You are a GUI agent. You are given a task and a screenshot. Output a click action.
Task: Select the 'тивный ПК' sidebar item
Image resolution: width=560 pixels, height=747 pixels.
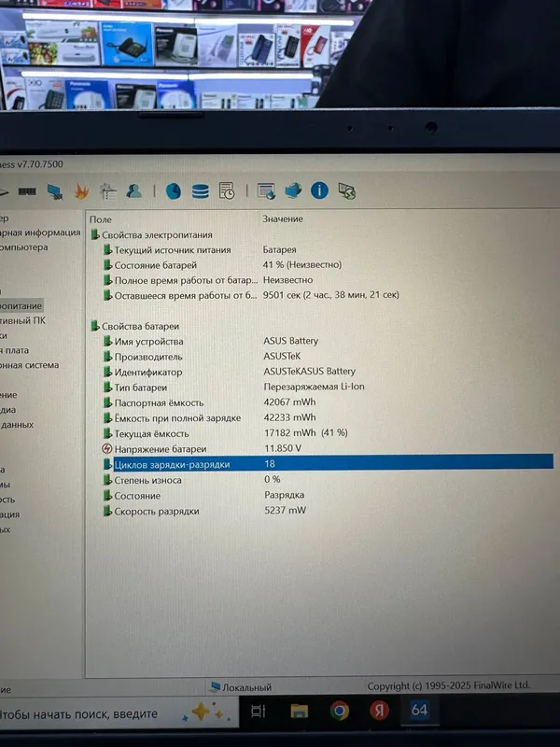(x=22, y=320)
